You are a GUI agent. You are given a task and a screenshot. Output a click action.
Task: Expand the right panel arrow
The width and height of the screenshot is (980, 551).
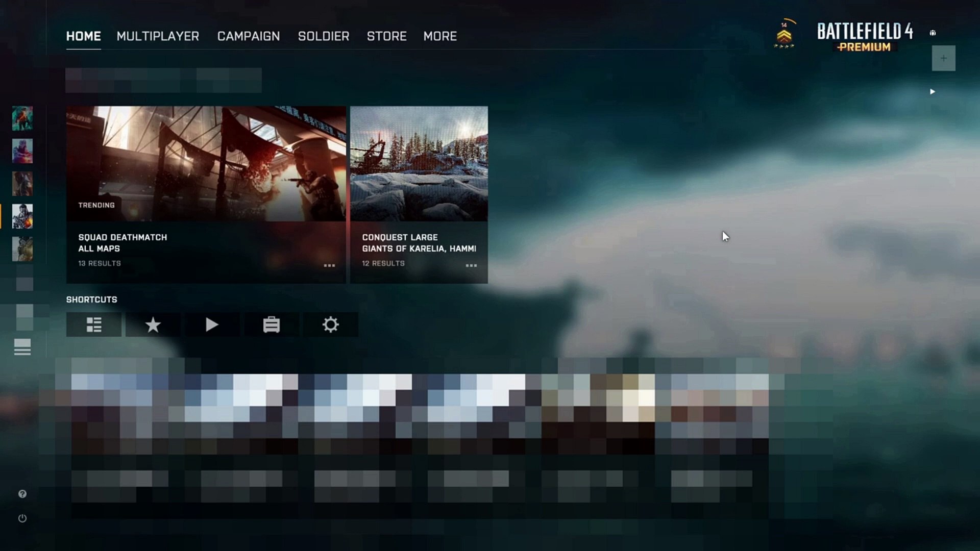tap(933, 92)
